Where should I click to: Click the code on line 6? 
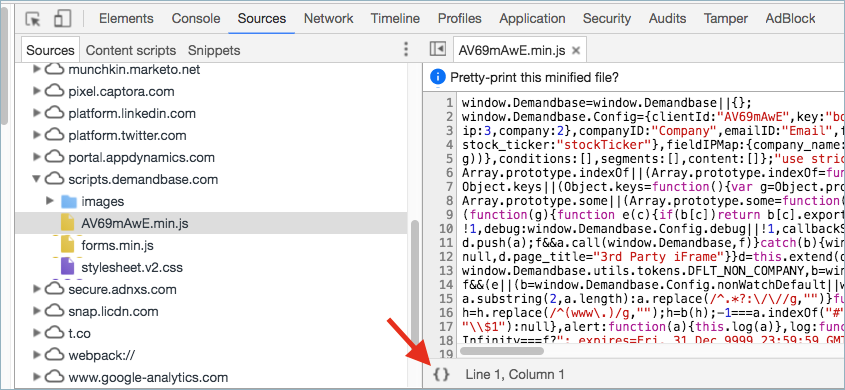pos(653,172)
